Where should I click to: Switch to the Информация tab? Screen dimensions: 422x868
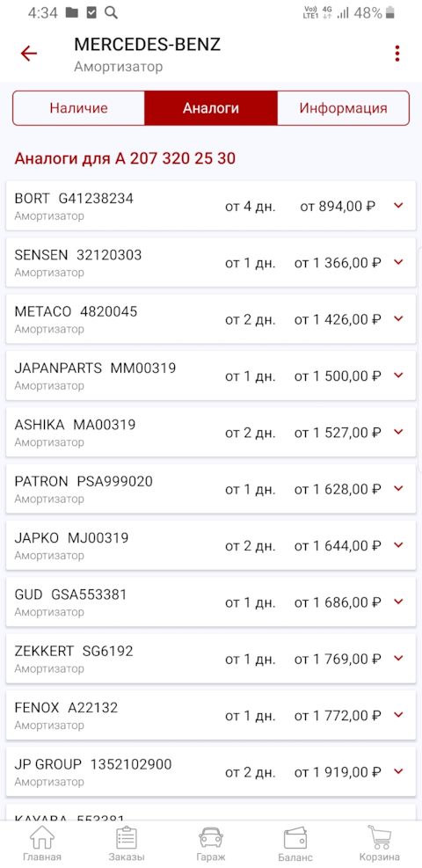coord(343,108)
